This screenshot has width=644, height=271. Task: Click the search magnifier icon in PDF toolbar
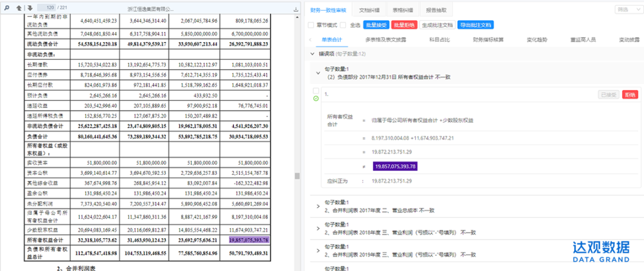[6, 8]
